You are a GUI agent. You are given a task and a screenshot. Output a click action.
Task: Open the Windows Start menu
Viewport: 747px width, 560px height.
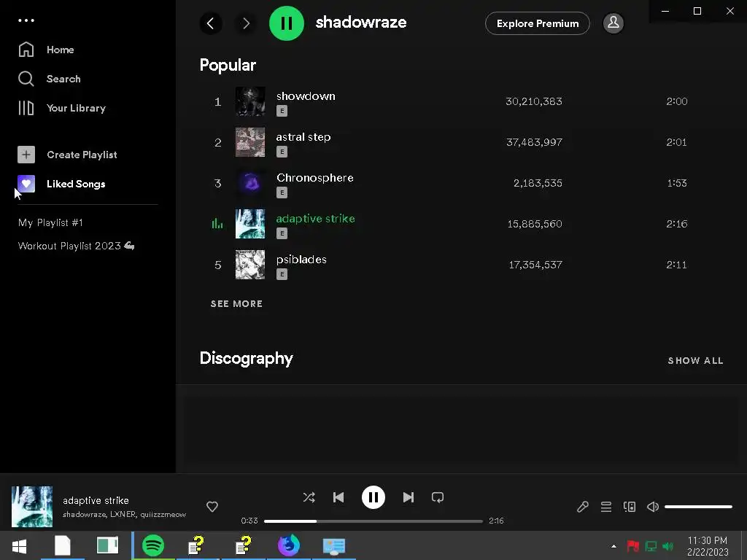point(19,545)
